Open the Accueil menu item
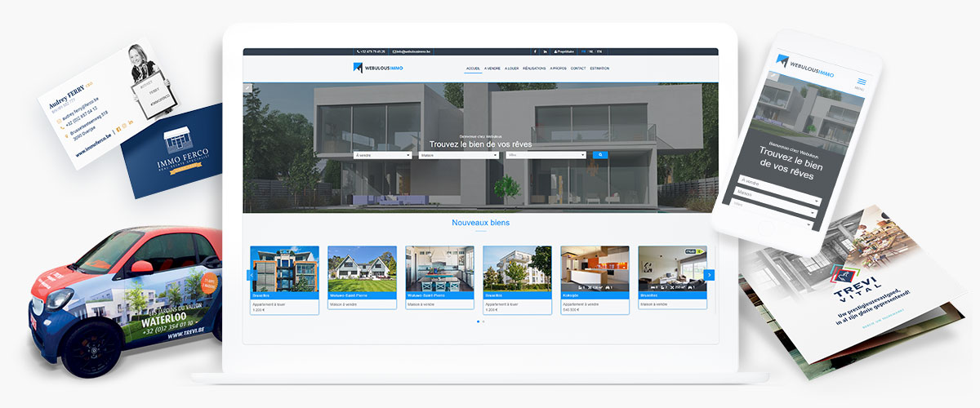Viewport: 980px width, 408px height. (x=473, y=69)
